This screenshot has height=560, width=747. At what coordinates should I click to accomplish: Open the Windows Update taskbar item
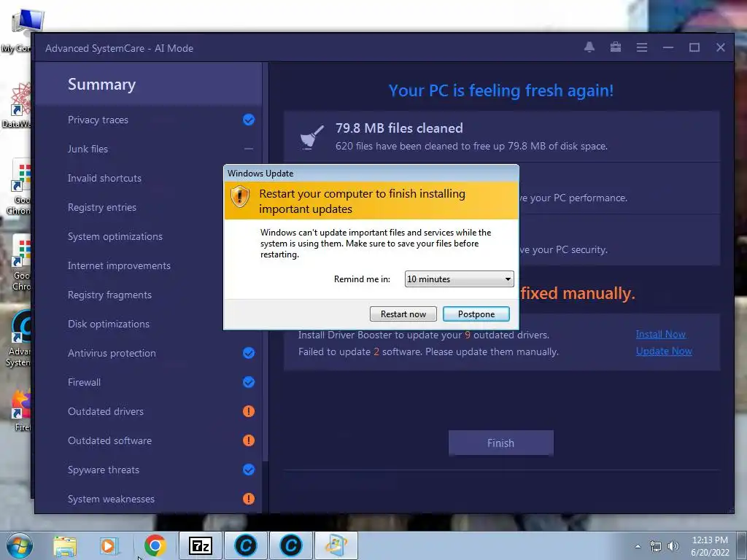click(336, 545)
